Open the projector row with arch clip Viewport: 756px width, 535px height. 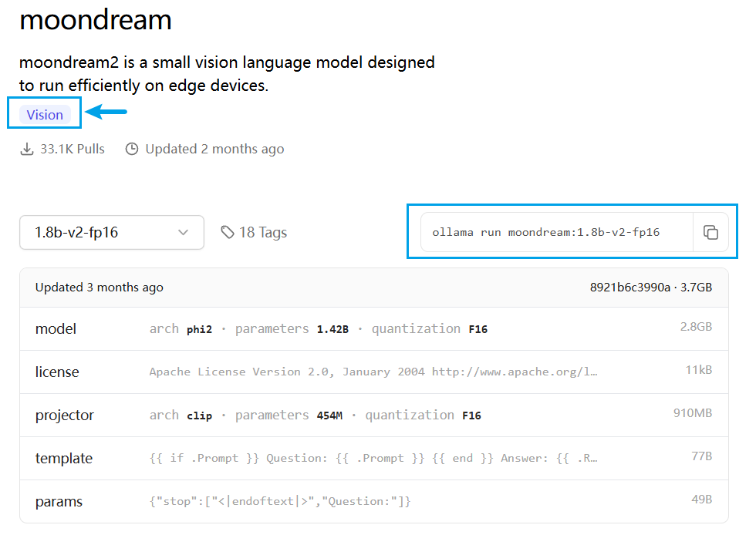point(374,415)
